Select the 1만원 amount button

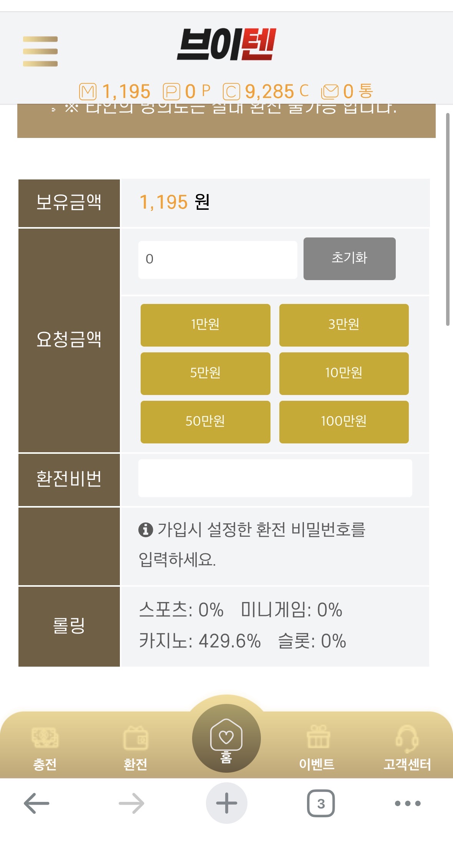pyautogui.click(x=206, y=325)
